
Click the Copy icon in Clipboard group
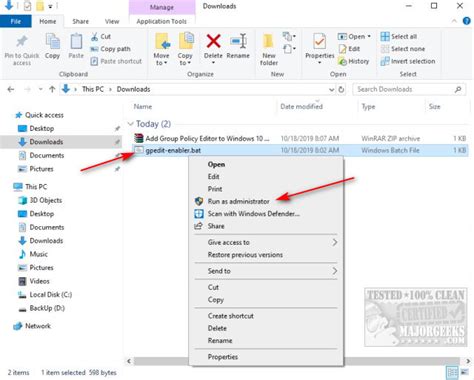(52, 41)
